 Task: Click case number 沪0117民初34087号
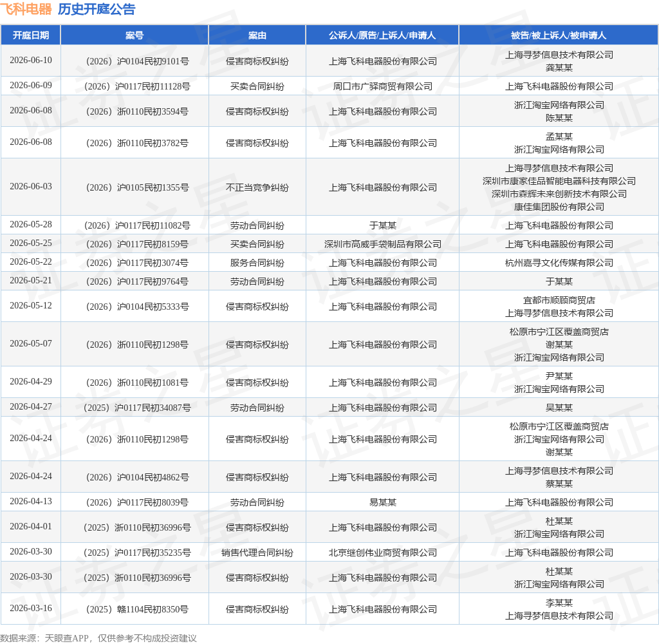[138, 408]
